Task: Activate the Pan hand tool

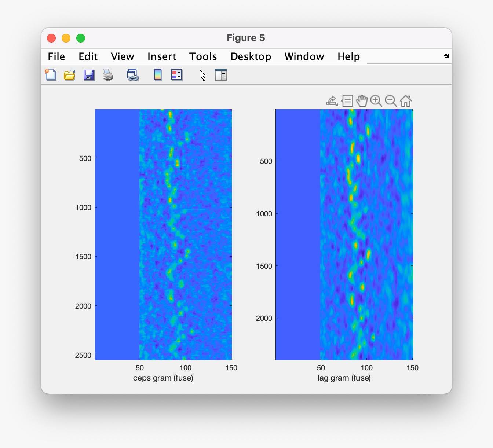Action: click(362, 100)
